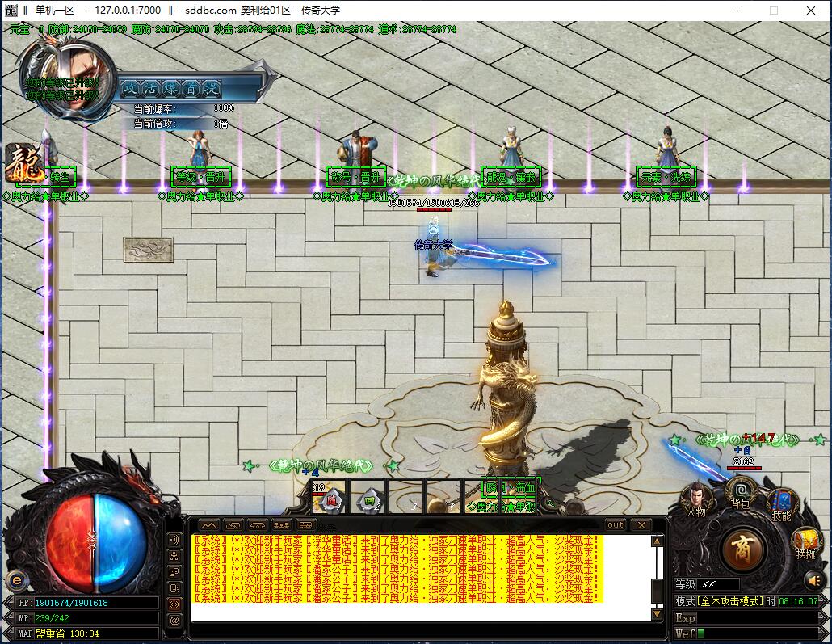This screenshot has width=832, height=644.
Task: Open the 商 shop round button
Action: [742, 549]
